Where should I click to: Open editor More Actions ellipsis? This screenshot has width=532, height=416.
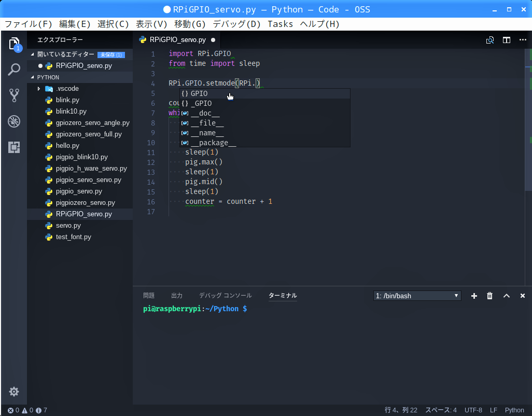pyautogui.click(x=523, y=40)
